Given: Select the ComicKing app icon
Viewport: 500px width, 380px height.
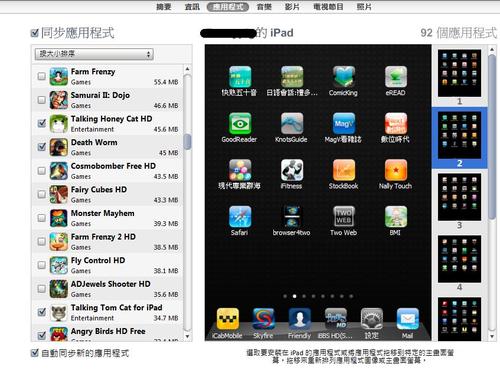Looking at the screenshot, I should pos(344,77).
